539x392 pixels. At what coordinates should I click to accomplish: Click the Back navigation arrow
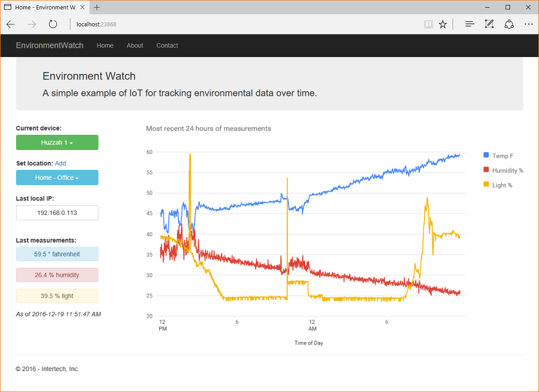(x=11, y=24)
